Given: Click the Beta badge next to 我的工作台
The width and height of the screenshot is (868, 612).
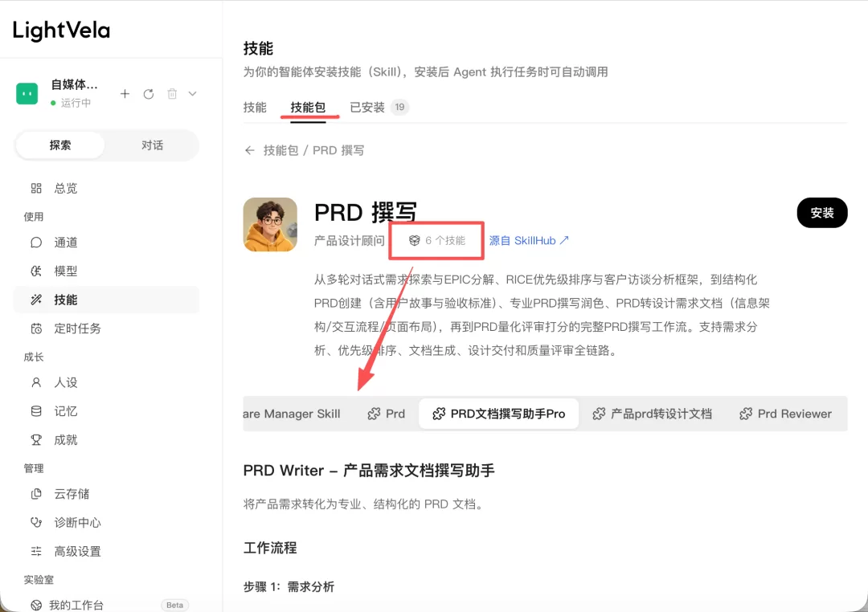Looking at the screenshot, I should coord(174,606).
